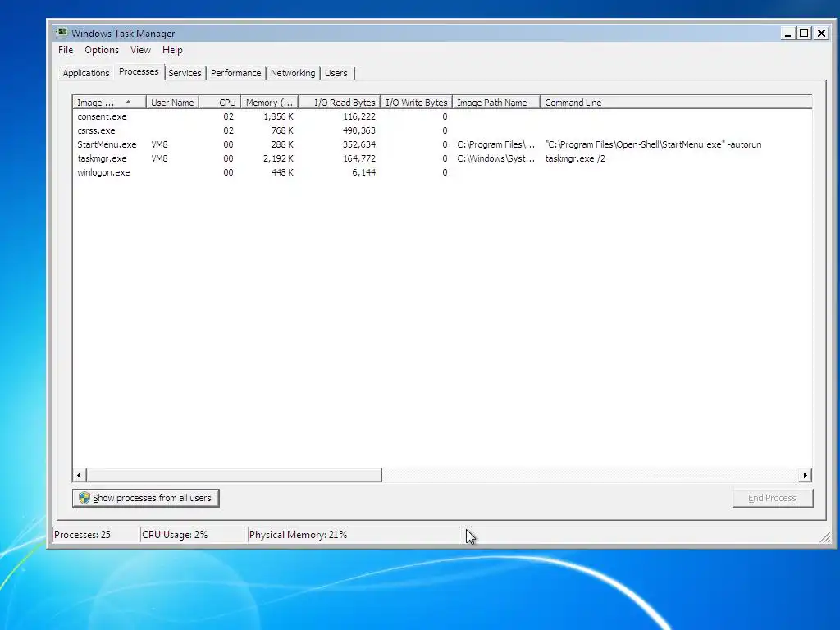This screenshot has width=840, height=630.
Task: Click the End Process button
Action: point(773,498)
